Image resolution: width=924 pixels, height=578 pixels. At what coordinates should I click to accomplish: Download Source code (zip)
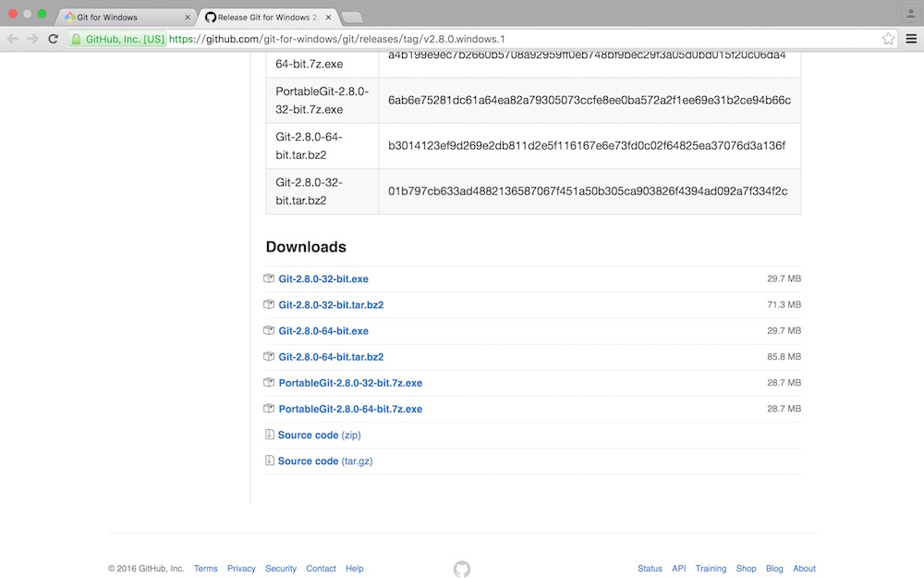click(320, 435)
